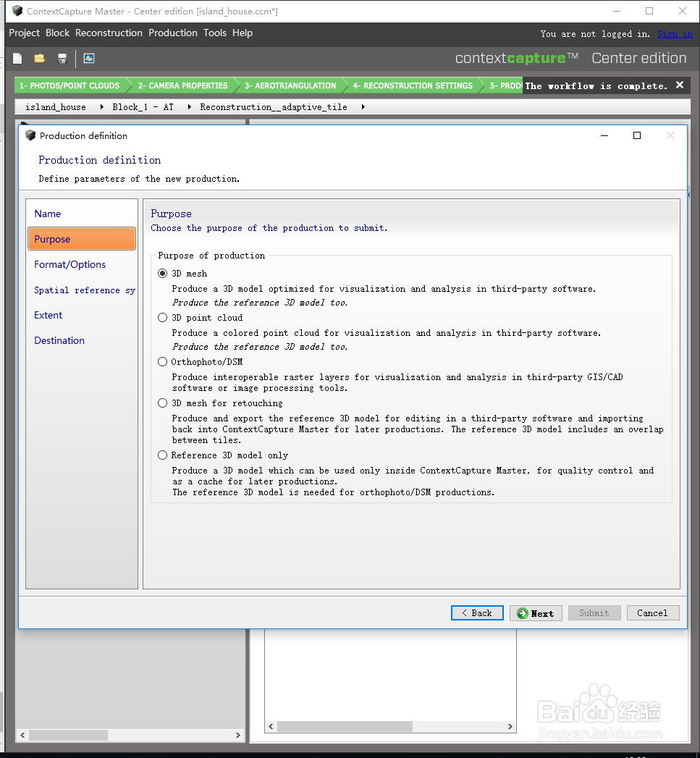The height and width of the screenshot is (758, 700).
Task: Open the Block menu
Action: 57,33
